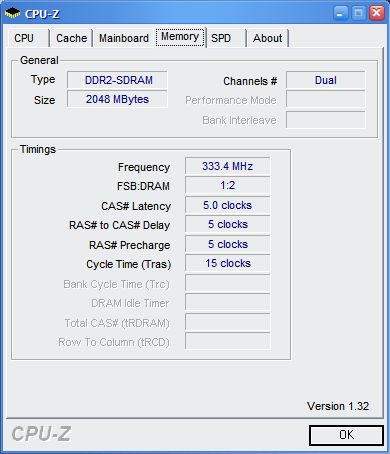Open the Cache tab
The image size is (390, 454).
coord(71,38)
